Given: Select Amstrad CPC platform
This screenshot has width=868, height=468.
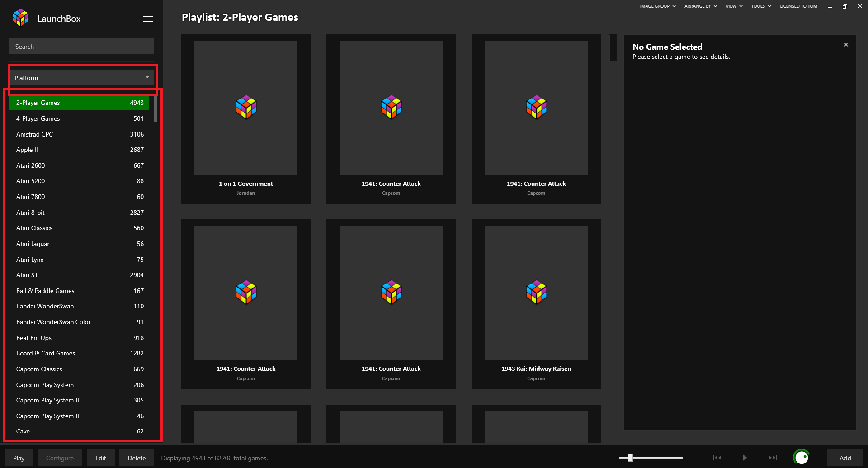Looking at the screenshot, I should (79, 134).
